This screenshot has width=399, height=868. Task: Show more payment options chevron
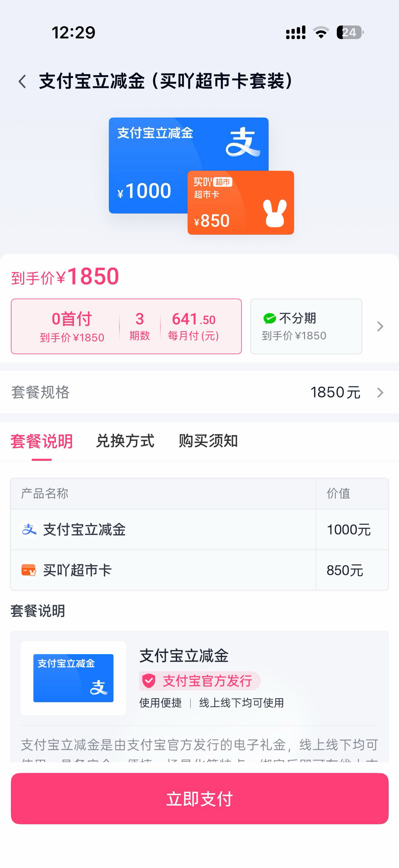click(x=380, y=326)
